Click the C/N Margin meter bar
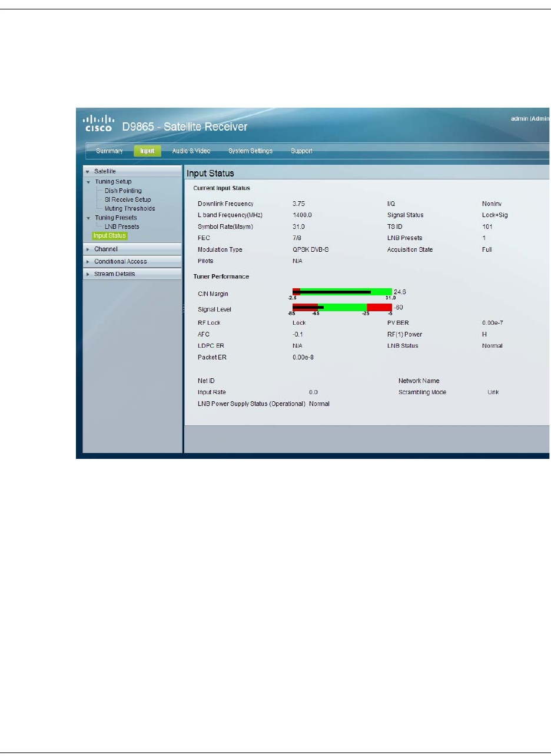 coord(342,292)
